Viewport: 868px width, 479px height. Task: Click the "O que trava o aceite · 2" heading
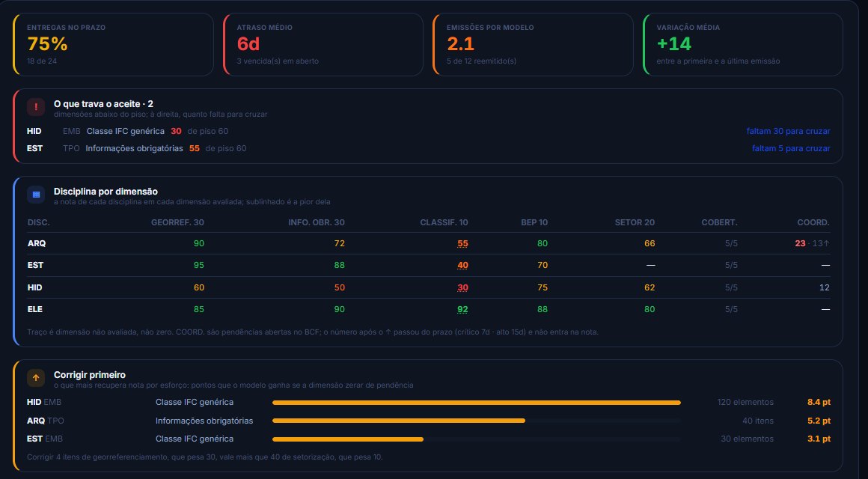(103, 104)
